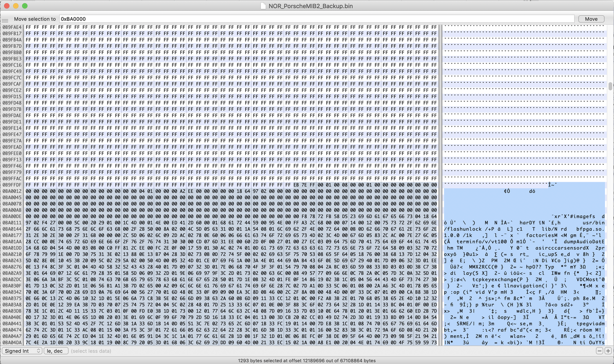Image resolution: width=614 pixels, height=364 pixels.
Task: Click the yellow minimize window button
Action: 16,6
